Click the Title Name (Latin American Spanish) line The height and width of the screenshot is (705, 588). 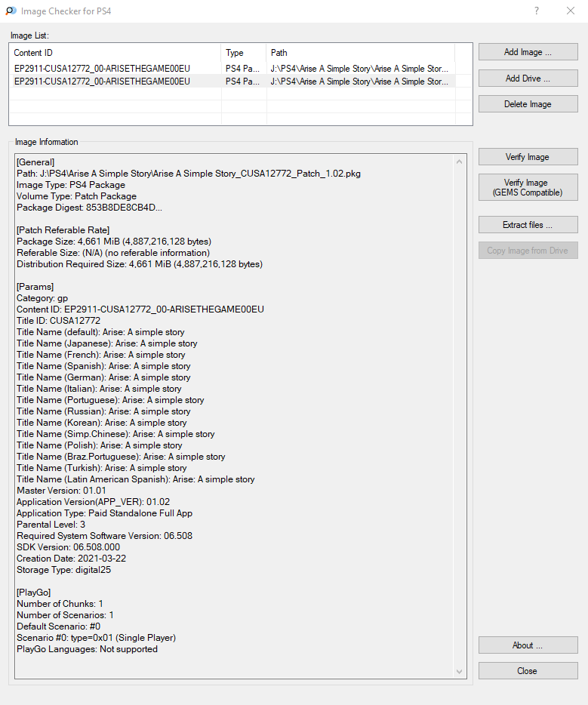(136, 479)
